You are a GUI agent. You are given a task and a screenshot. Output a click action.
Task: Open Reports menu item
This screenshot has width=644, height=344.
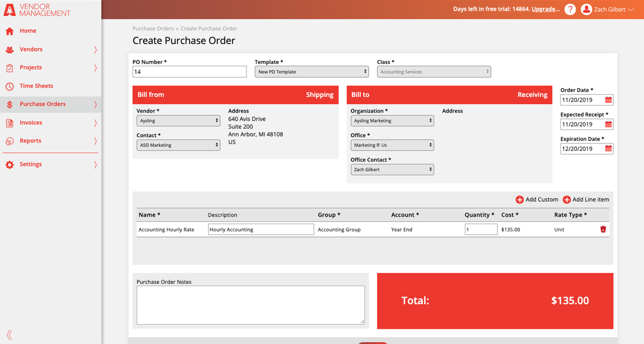(x=30, y=141)
